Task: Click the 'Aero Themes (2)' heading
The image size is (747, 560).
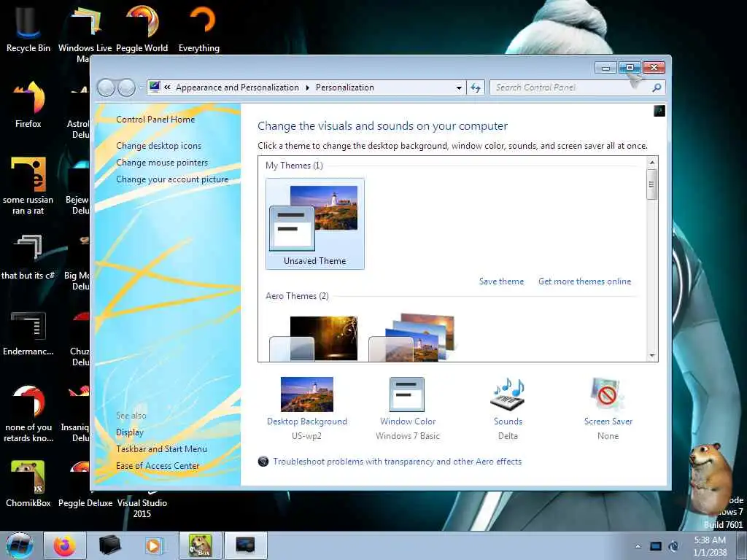Action: pos(298,296)
